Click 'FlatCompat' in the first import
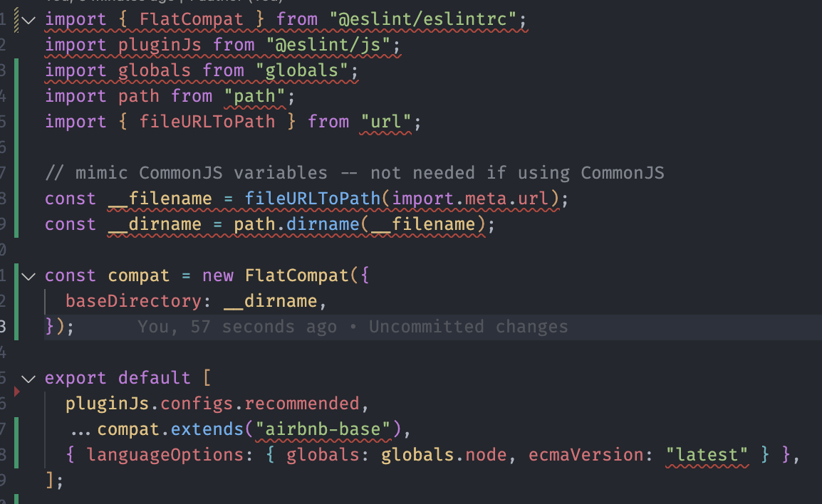The width and height of the screenshot is (822, 504). pos(191,19)
